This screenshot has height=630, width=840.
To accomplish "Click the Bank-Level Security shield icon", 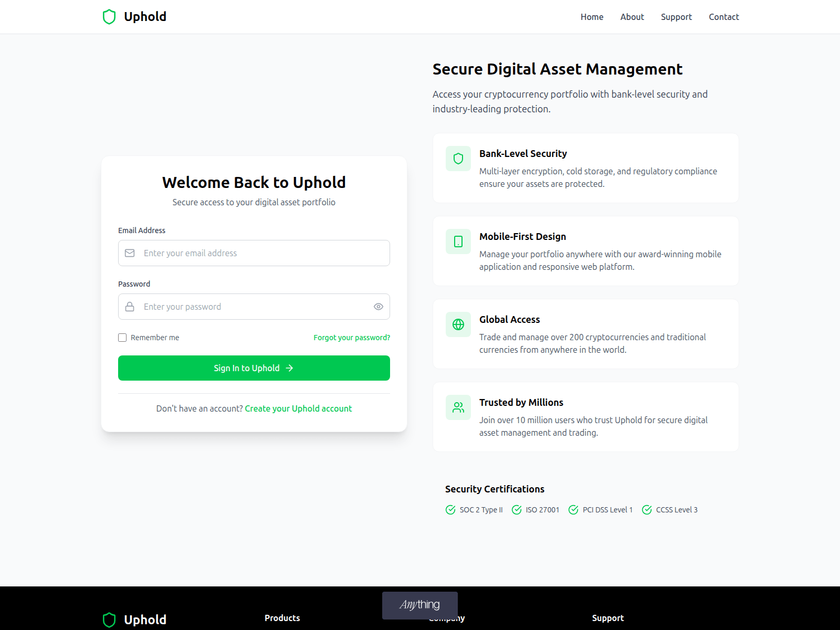I will tap(458, 159).
